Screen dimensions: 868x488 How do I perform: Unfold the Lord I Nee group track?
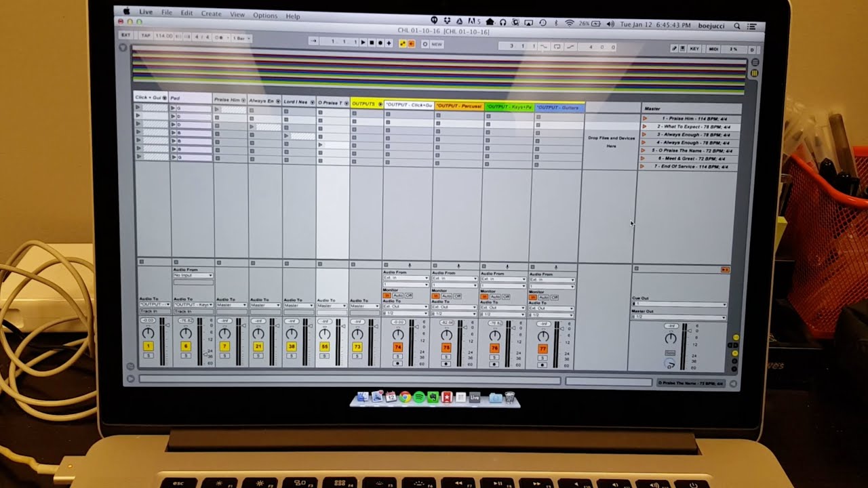pos(312,102)
